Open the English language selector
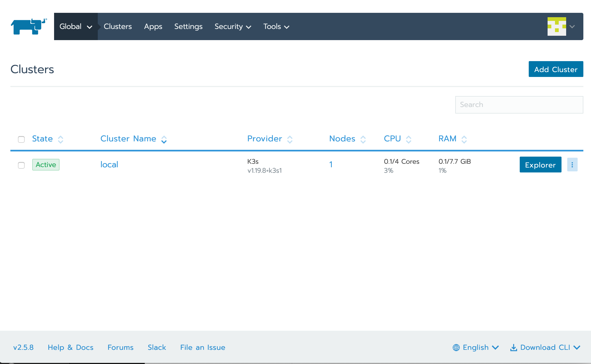This screenshot has height=364, width=591. tap(476, 347)
